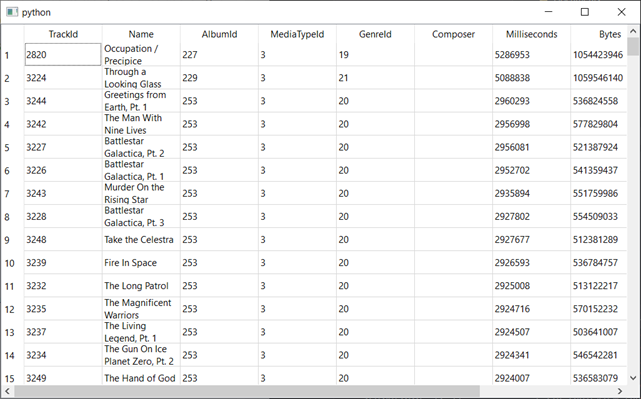The image size is (641, 399).
Task: Select row header 1
Action: (x=13, y=55)
